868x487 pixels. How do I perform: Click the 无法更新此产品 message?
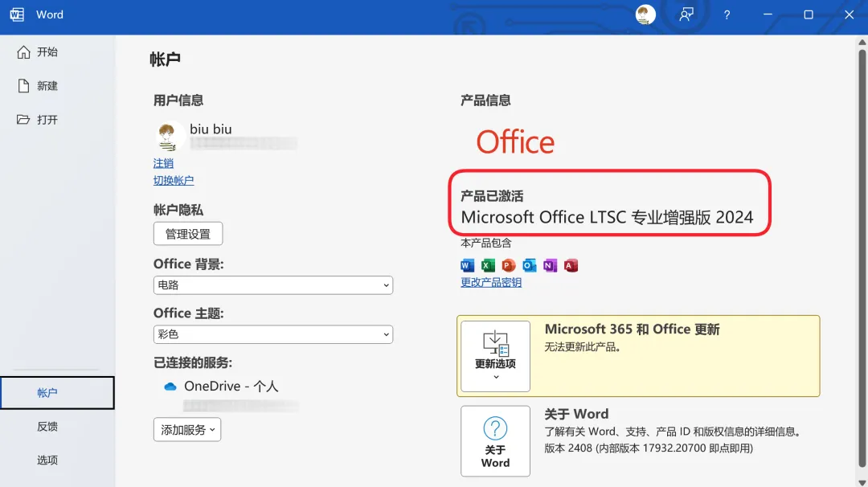click(583, 347)
